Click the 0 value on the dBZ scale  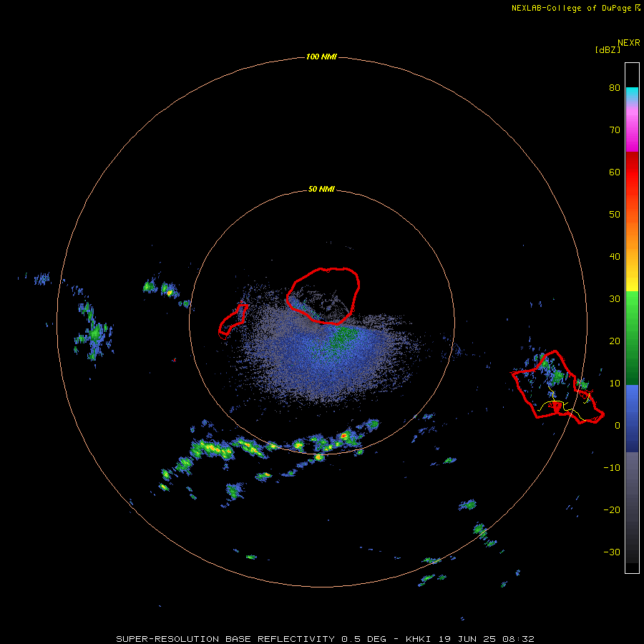click(x=618, y=426)
